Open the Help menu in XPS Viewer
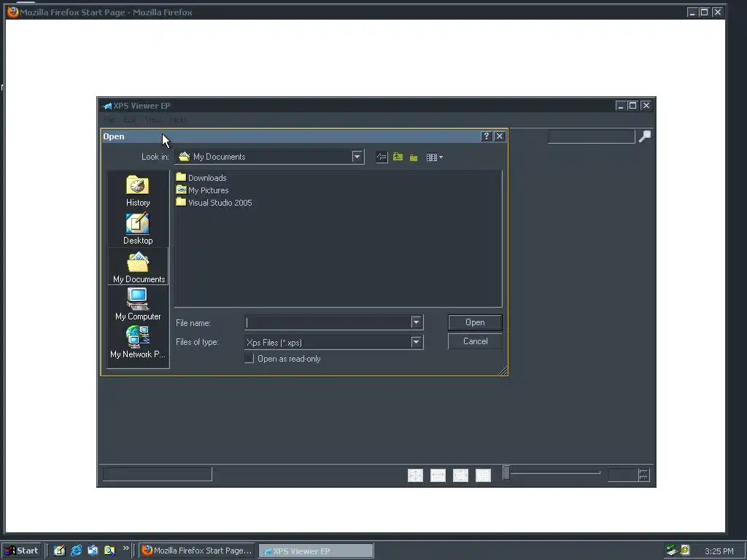This screenshot has width=747, height=560. 178,120
